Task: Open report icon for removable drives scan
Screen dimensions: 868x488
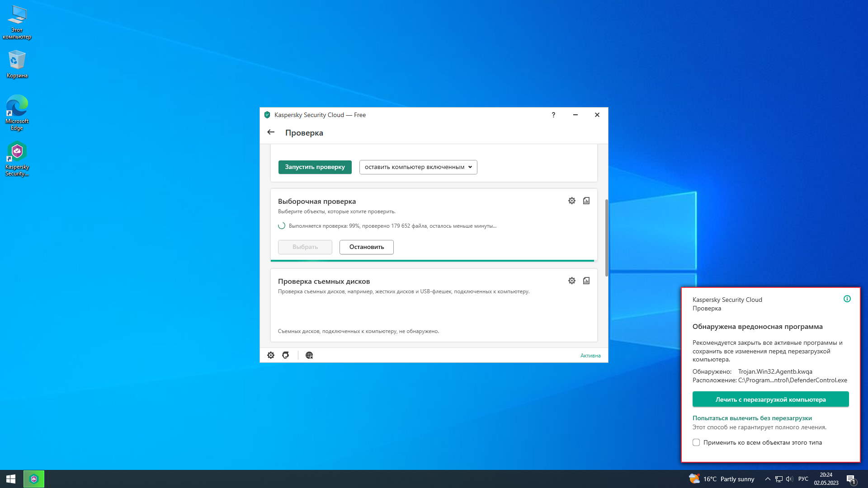Action: [586, 281]
